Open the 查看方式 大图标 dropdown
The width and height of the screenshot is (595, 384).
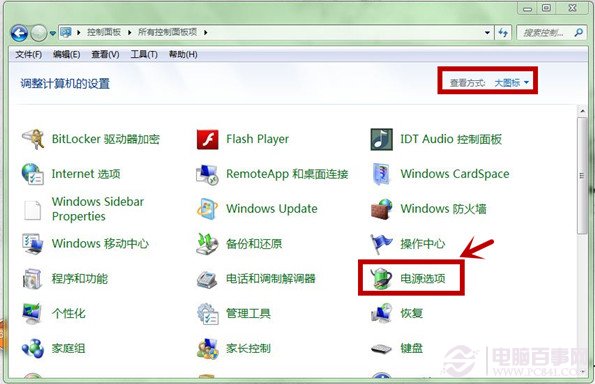pos(512,82)
